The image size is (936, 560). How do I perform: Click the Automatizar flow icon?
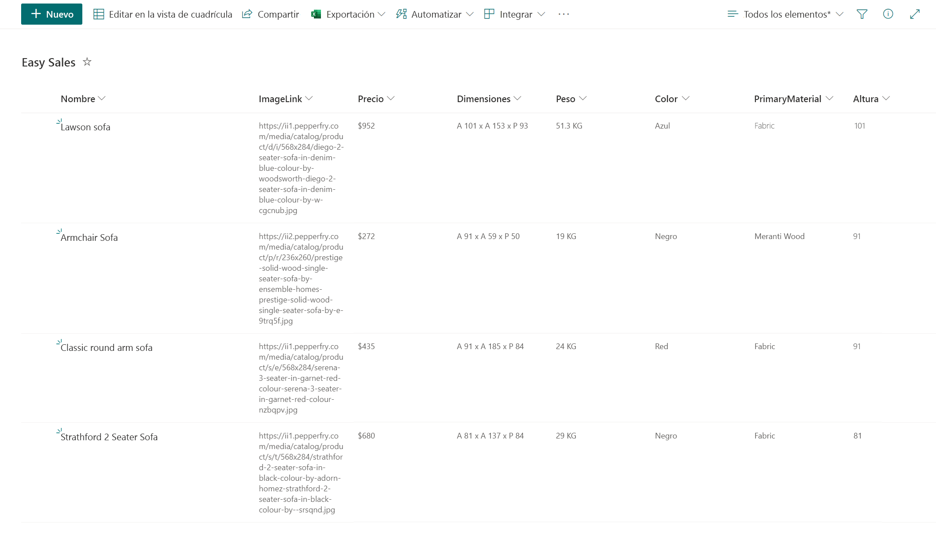coord(401,14)
